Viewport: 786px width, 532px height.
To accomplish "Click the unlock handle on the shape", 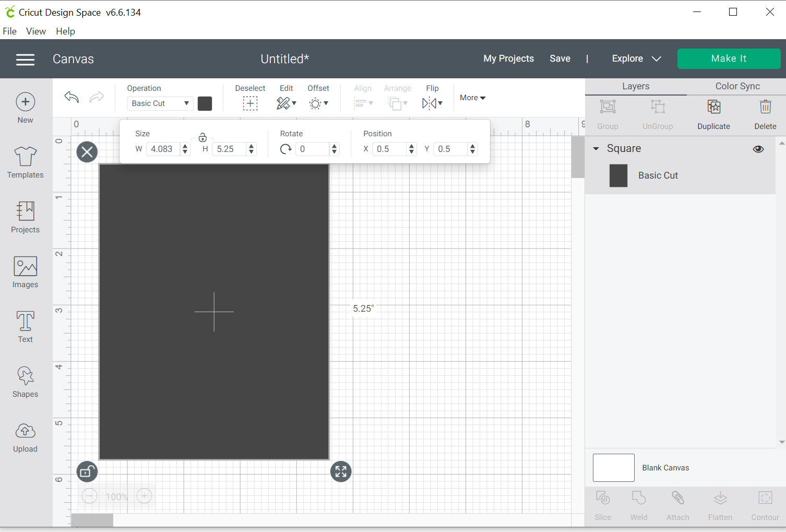I will click(87, 472).
